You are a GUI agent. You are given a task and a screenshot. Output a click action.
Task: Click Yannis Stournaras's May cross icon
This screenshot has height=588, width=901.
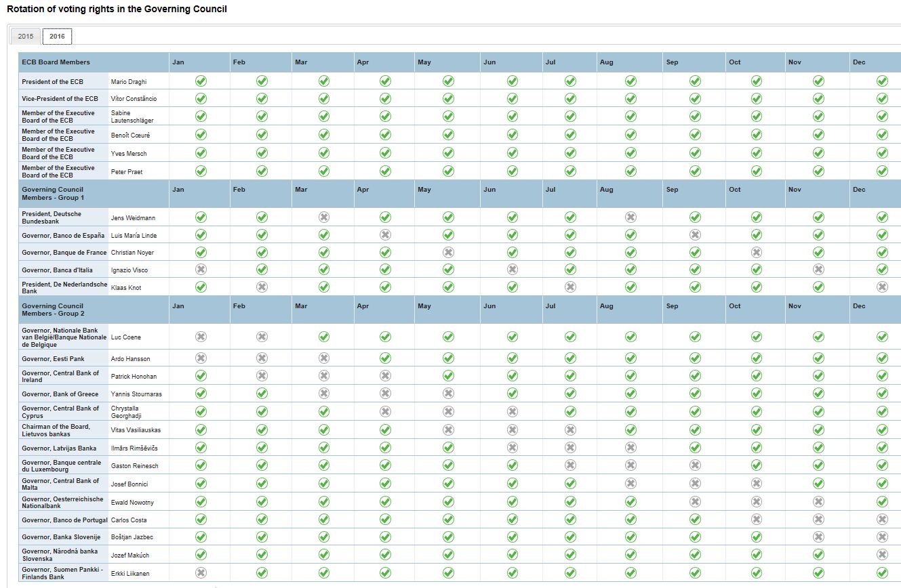448,394
